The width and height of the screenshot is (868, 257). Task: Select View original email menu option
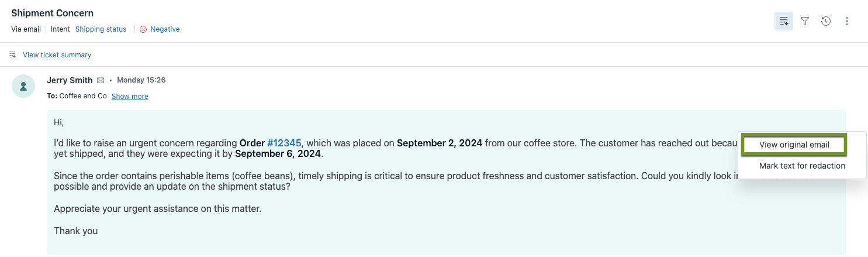(794, 145)
